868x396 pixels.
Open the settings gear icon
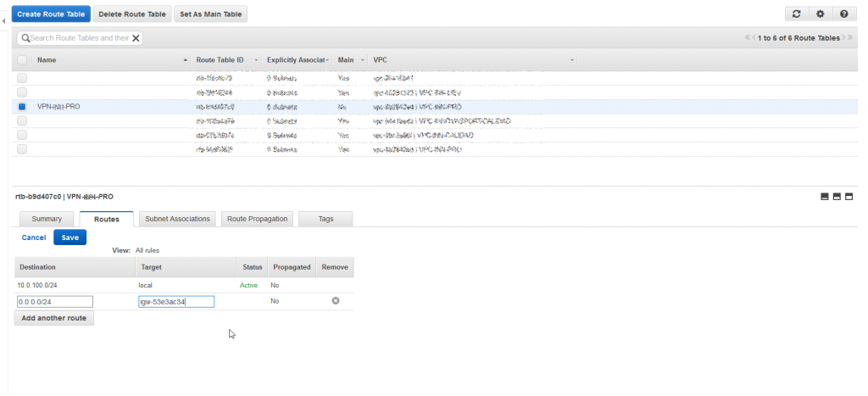820,14
